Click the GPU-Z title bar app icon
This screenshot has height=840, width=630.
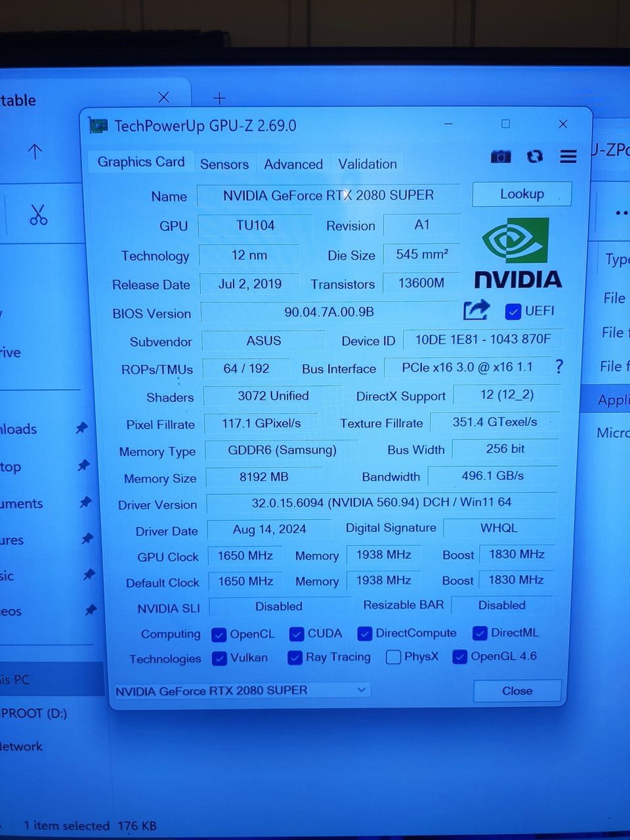pyautogui.click(x=98, y=125)
